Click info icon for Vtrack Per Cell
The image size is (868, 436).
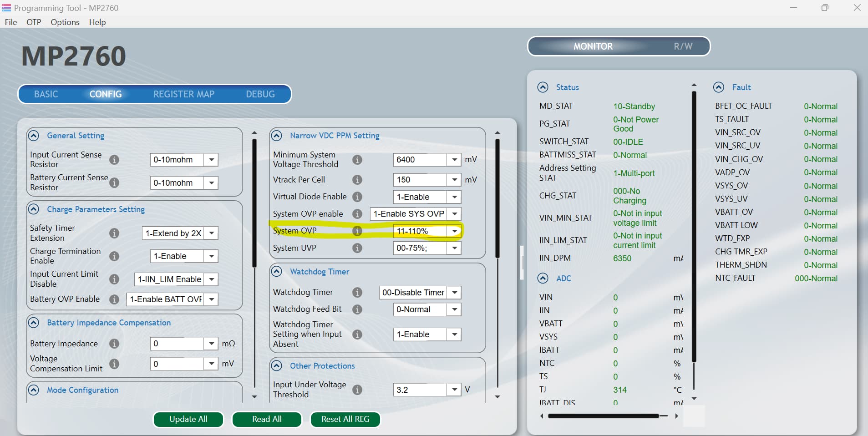point(357,180)
